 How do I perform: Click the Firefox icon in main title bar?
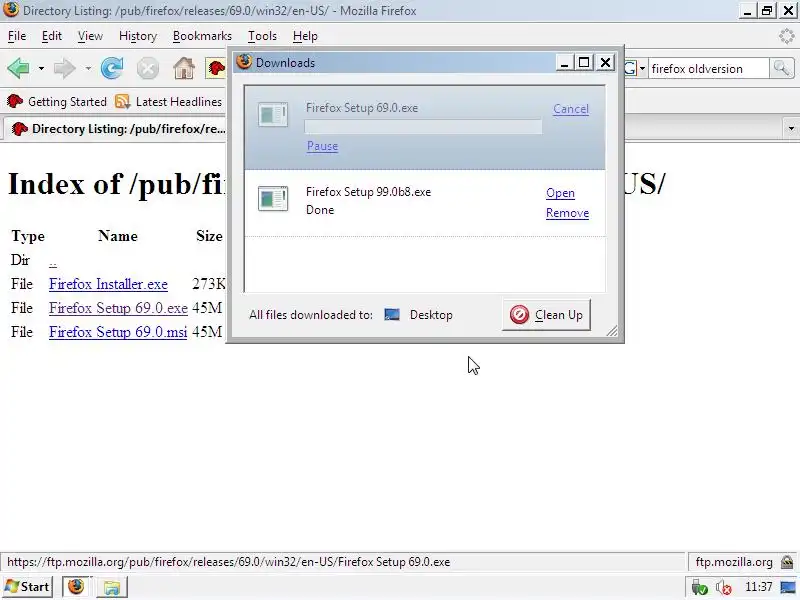pyautogui.click(x=11, y=10)
